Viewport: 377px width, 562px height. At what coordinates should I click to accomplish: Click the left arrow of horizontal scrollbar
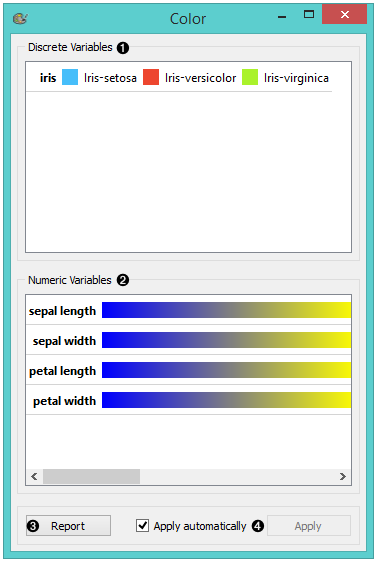pyautogui.click(x=34, y=476)
